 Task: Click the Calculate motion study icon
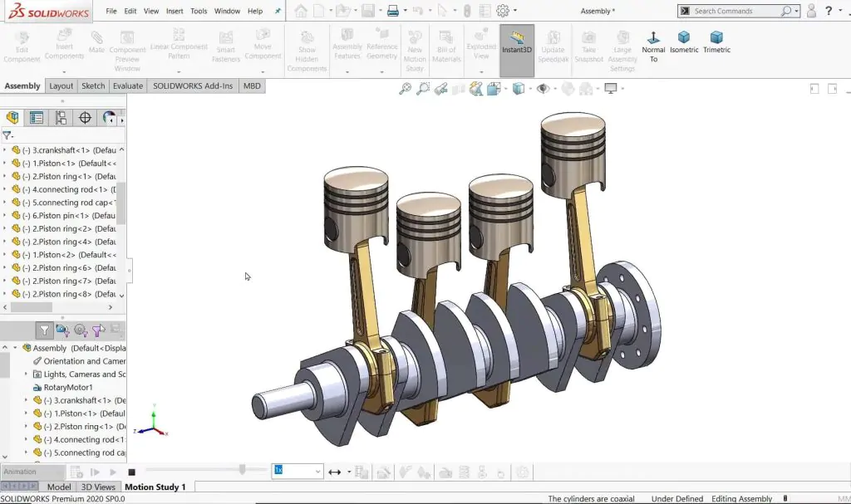76,472
